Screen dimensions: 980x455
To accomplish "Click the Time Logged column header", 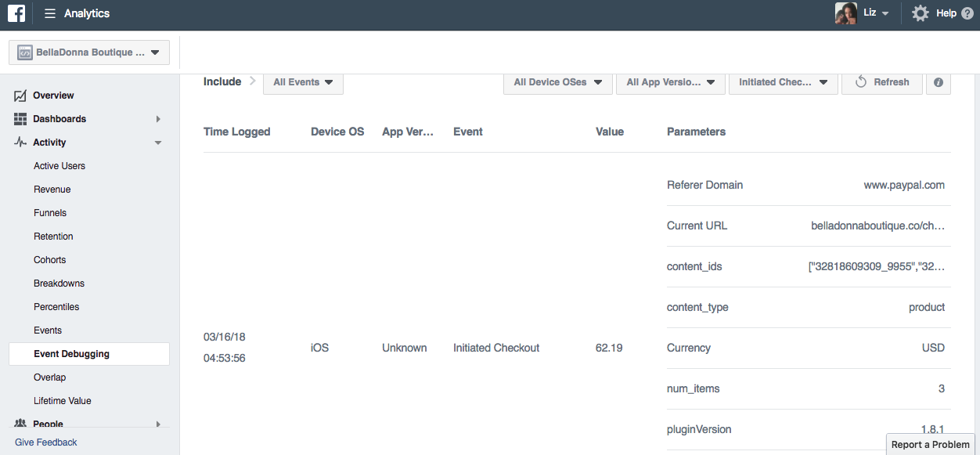I will pos(237,132).
